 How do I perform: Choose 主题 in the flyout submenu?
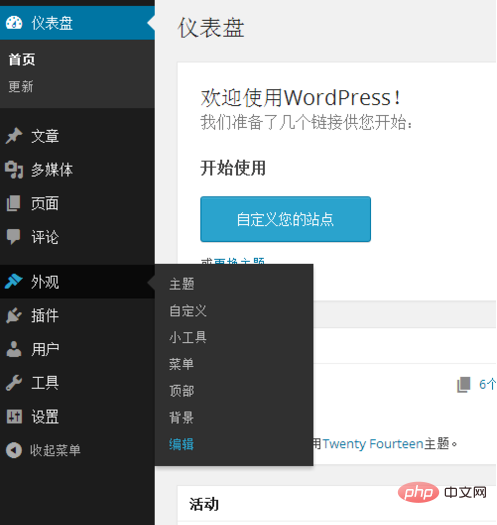point(182,284)
